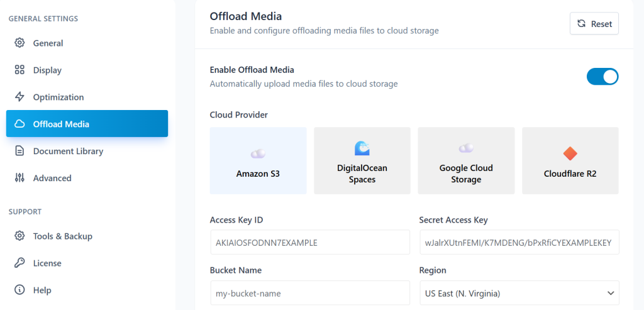Open the Region dropdown

pyautogui.click(x=519, y=294)
